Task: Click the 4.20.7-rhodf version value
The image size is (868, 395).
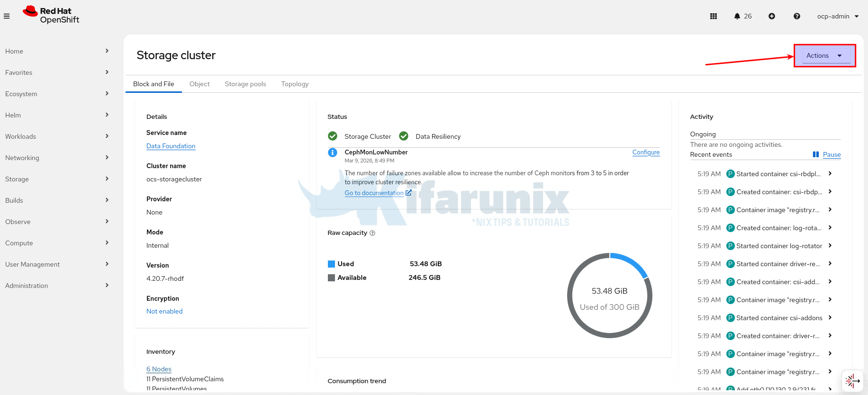Action: 165,278
